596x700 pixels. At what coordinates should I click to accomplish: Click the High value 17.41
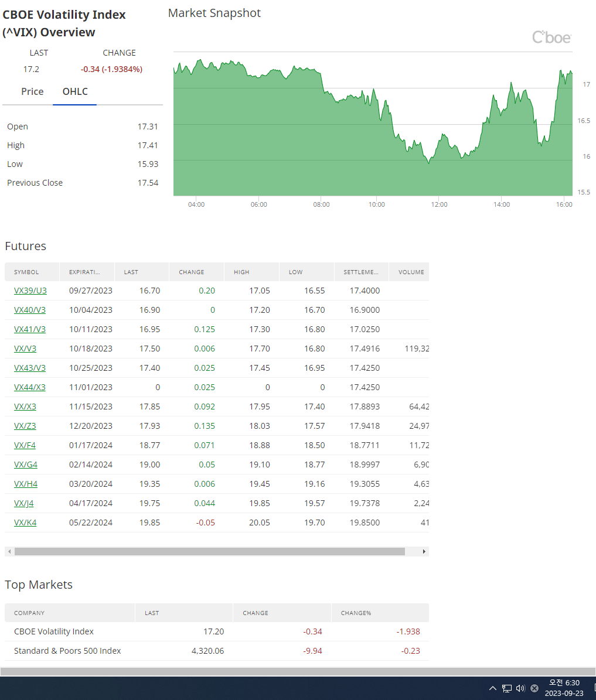(x=148, y=145)
